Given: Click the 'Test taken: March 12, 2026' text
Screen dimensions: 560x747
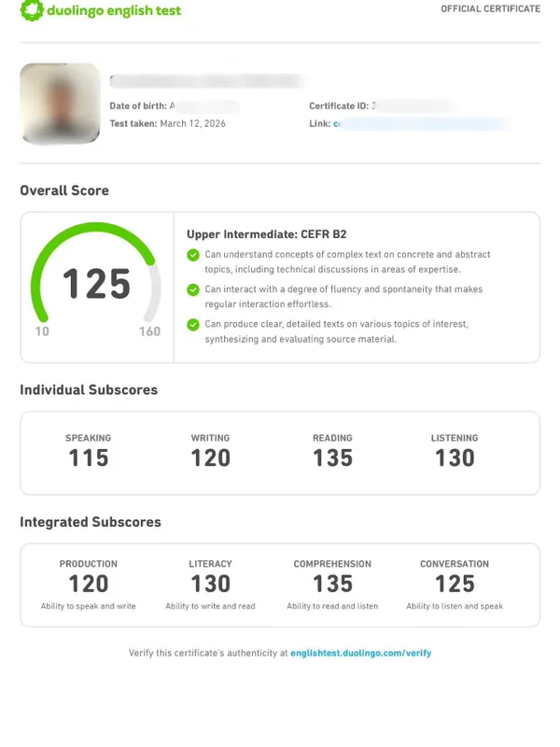Looking at the screenshot, I should [168, 123].
